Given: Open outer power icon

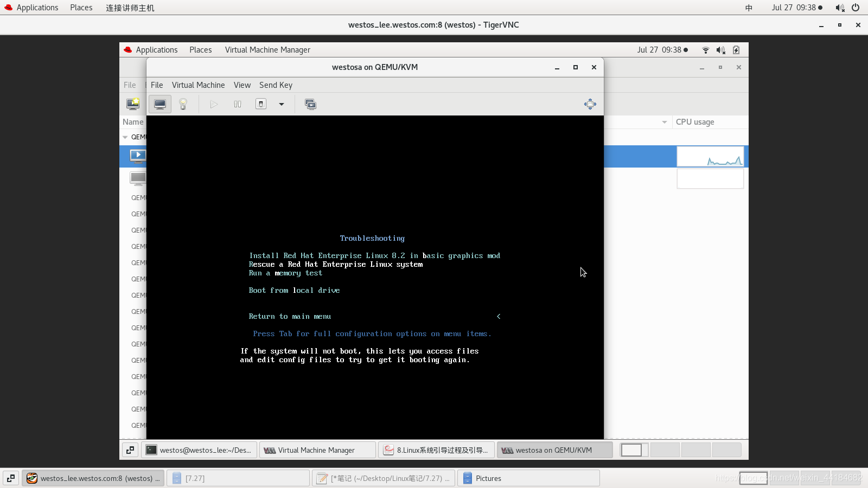Looking at the screenshot, I should pos(856,8).
